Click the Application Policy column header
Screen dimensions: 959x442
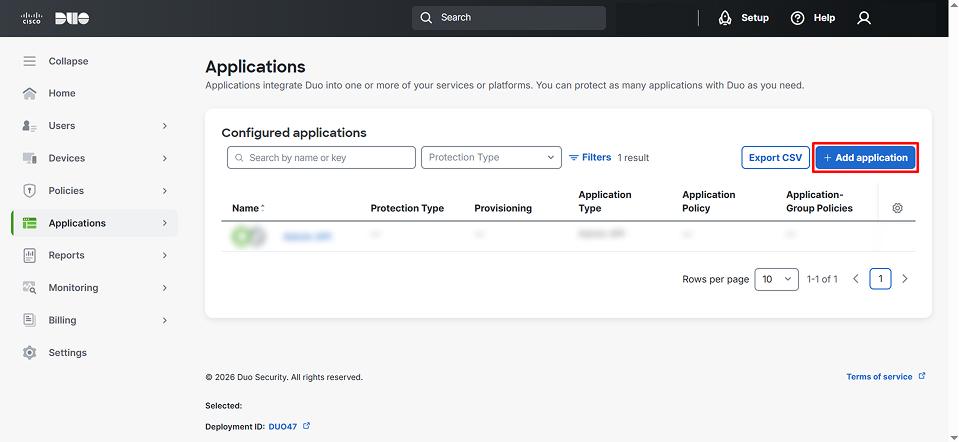coord(709,202)
